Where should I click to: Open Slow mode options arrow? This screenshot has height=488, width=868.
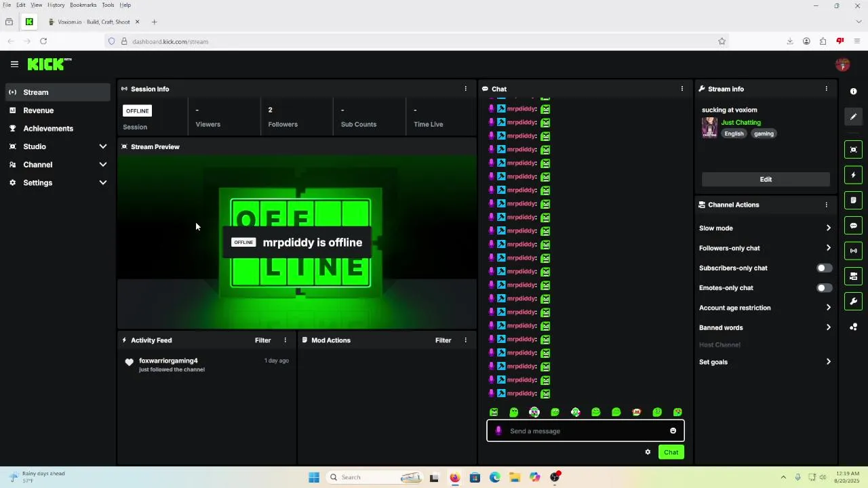828,228
